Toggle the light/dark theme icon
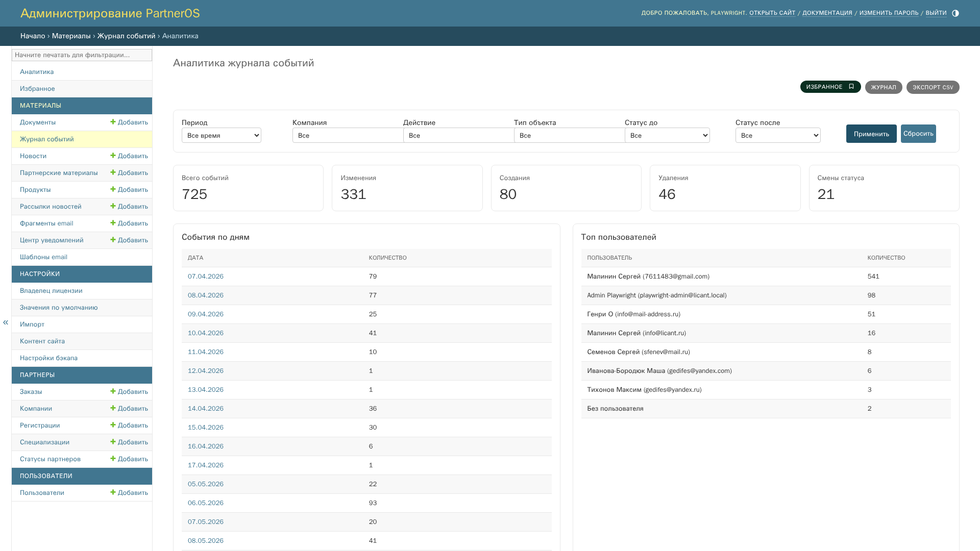 coord(955,13)
